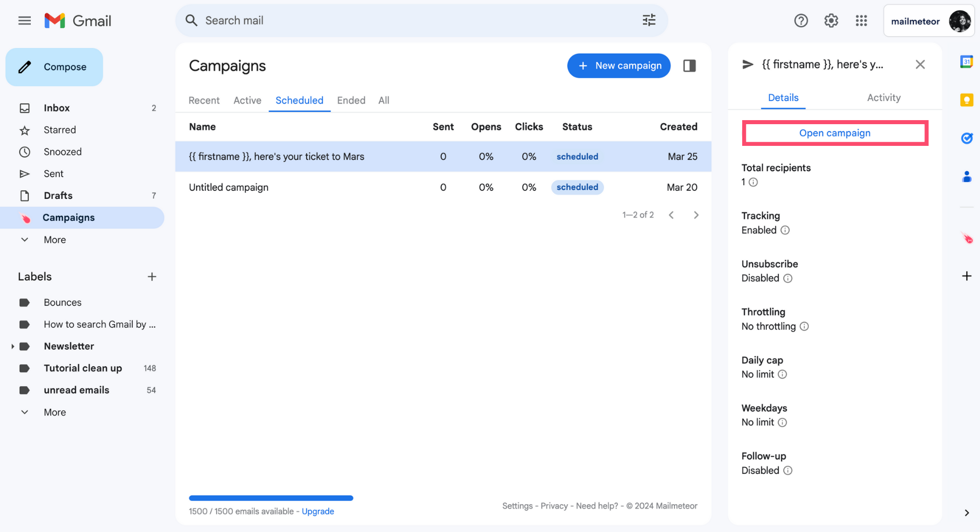Follow the Upgrade link
Image resolution: width=980 pixels, height=532 pixels.
pos(318,511)
